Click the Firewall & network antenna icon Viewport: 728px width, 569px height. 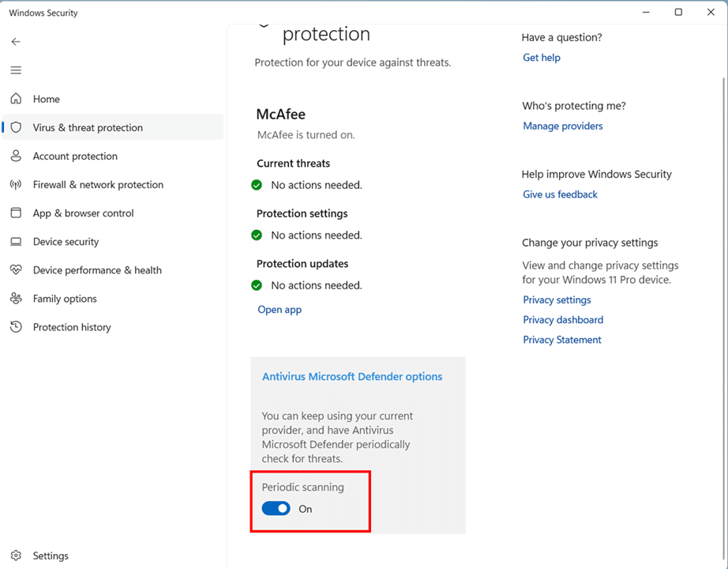tap(16, 185)
